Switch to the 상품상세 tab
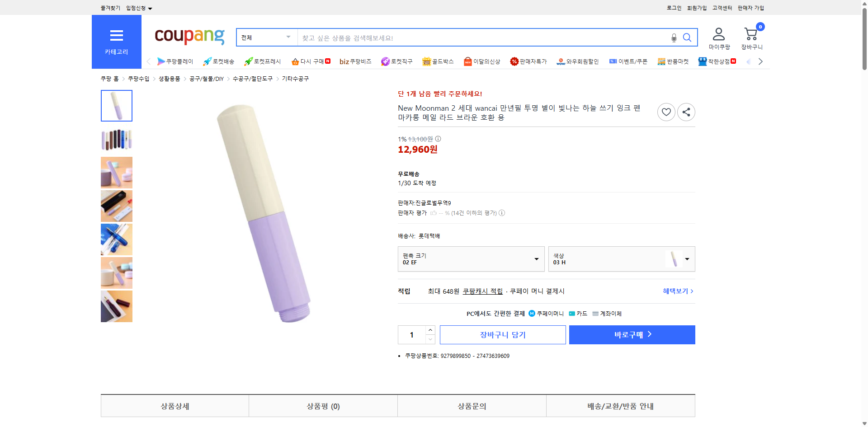 coord(175,406)
